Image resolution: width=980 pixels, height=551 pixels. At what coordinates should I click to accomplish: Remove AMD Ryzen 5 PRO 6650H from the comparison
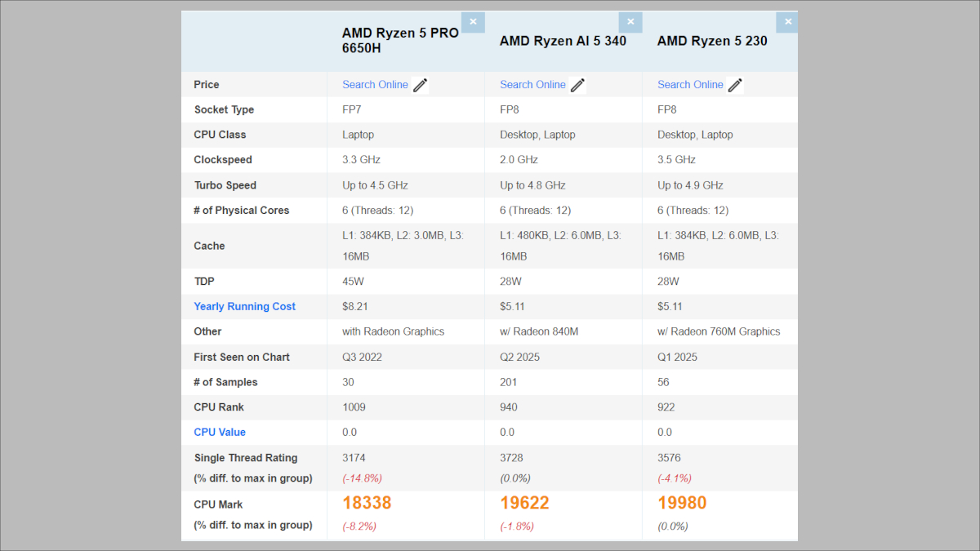[x=473, y=22]
